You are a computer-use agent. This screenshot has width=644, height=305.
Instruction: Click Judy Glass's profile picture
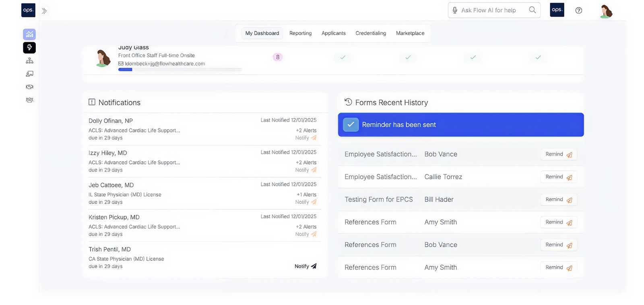click(103, 58)
